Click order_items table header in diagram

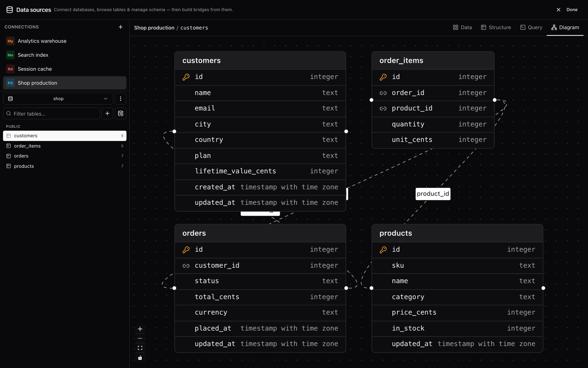tap(433, 61)
